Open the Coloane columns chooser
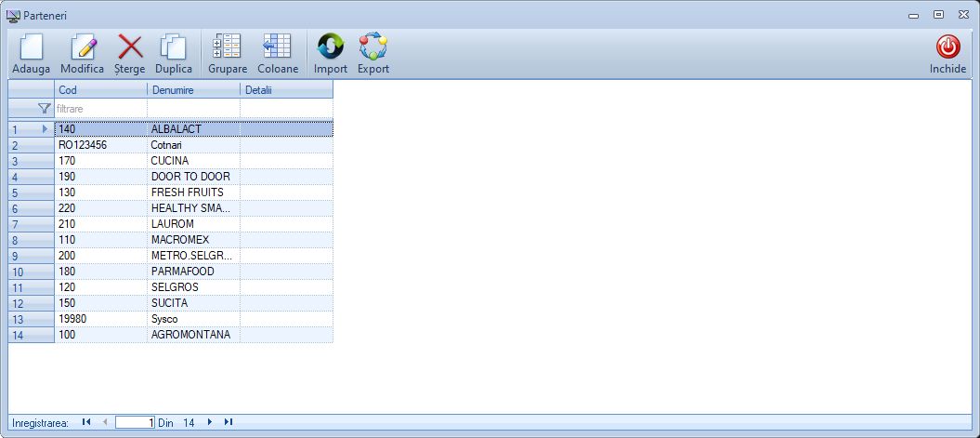Image resolution: width=980 pixels, height=438 pixels. point(277,47)
